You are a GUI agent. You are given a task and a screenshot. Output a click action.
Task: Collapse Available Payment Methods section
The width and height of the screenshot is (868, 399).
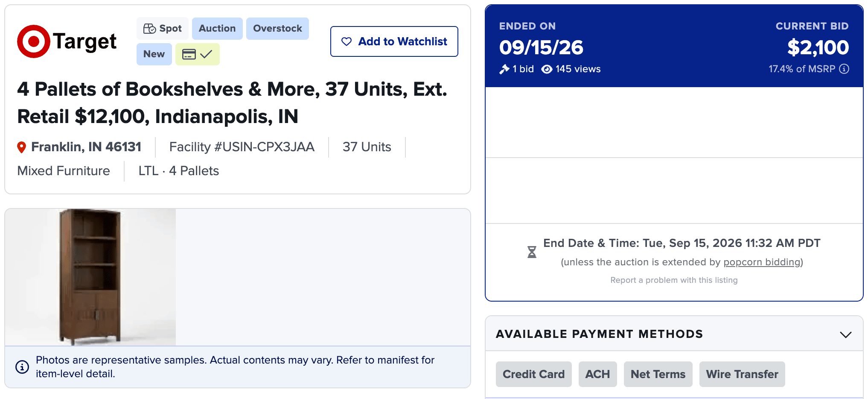click(845, 334)
